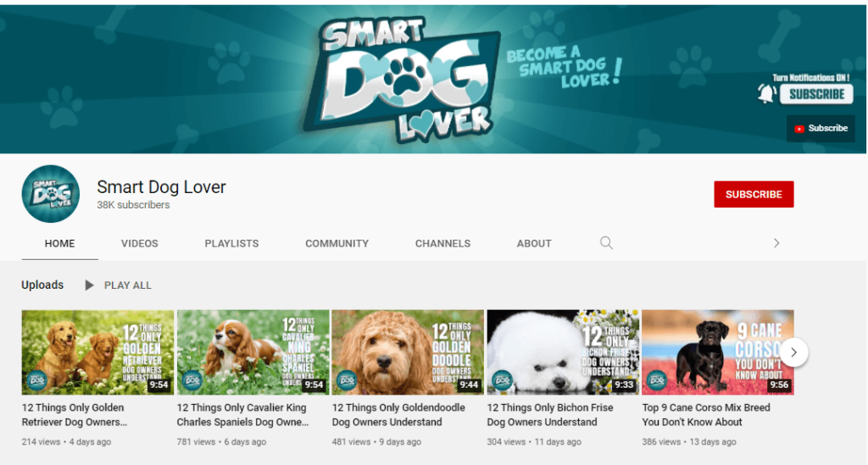This screenshot has width=868, height=465.
Task: Open the Bichon Frise video thumbnail
Action: point(562,352)
